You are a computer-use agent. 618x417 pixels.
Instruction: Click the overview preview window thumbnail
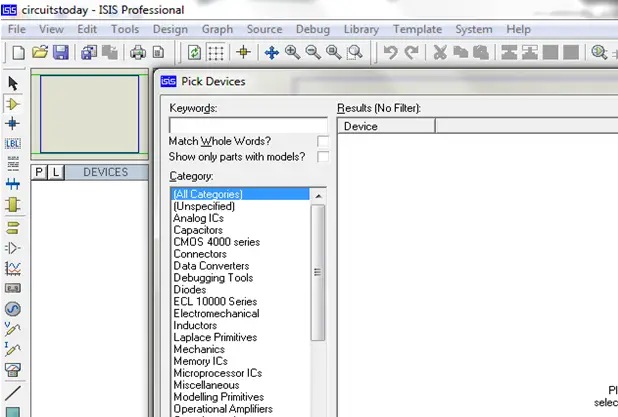point(89,114)
